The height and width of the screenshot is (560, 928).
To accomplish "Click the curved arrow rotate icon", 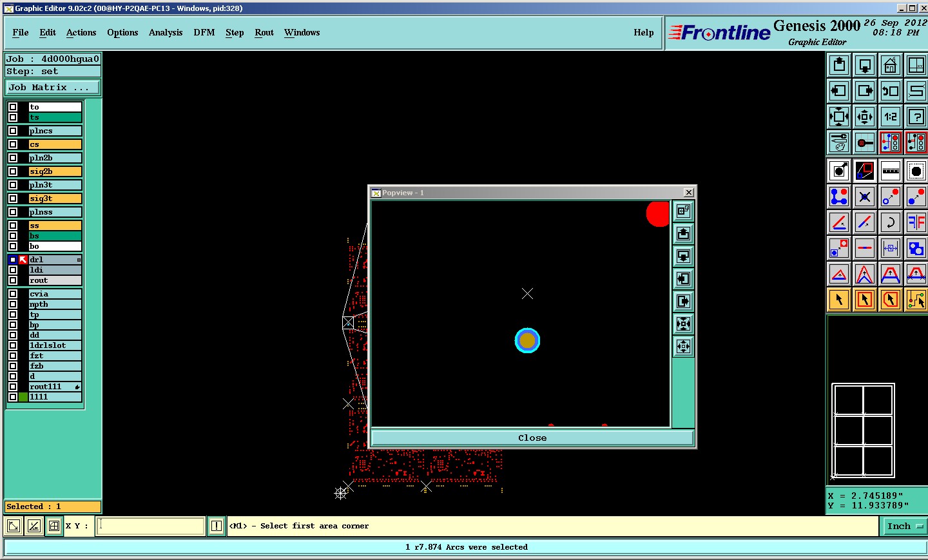I will 891,222.
